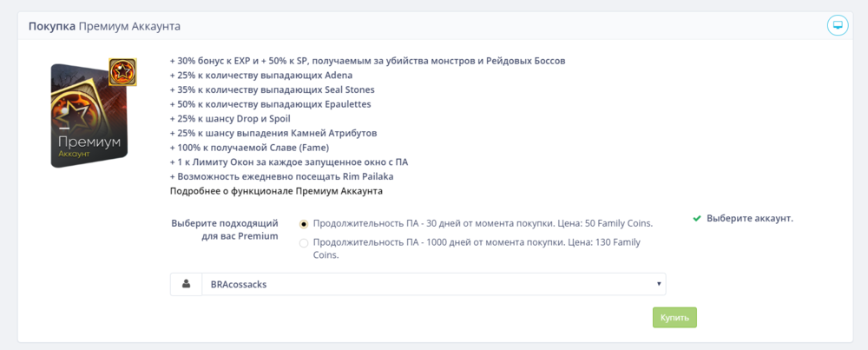The height and width of the screenshot is (350, 868).
Task: Click the green checkmark before "Выберите аккаунт"
Action: click(x=697, y=218)
